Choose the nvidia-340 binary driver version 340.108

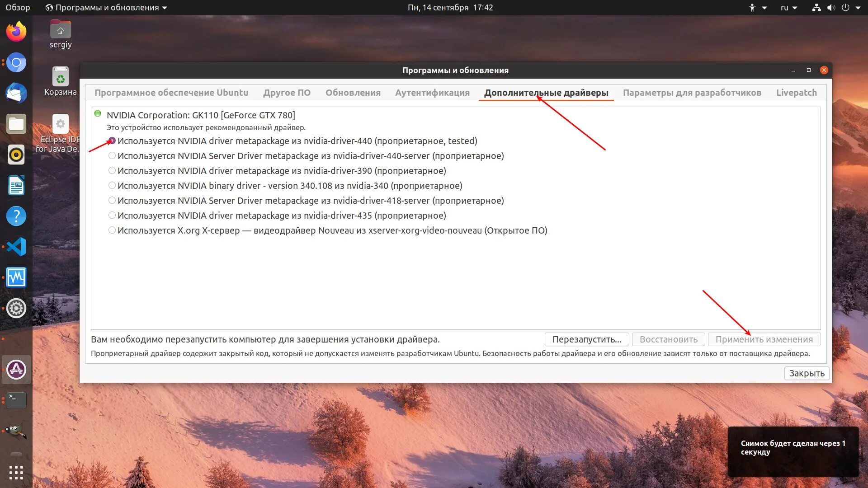point(112,185)
